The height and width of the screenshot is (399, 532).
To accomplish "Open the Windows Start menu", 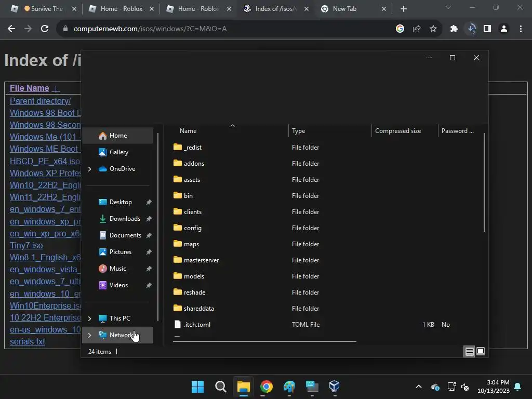I will (x=197, y=387).
